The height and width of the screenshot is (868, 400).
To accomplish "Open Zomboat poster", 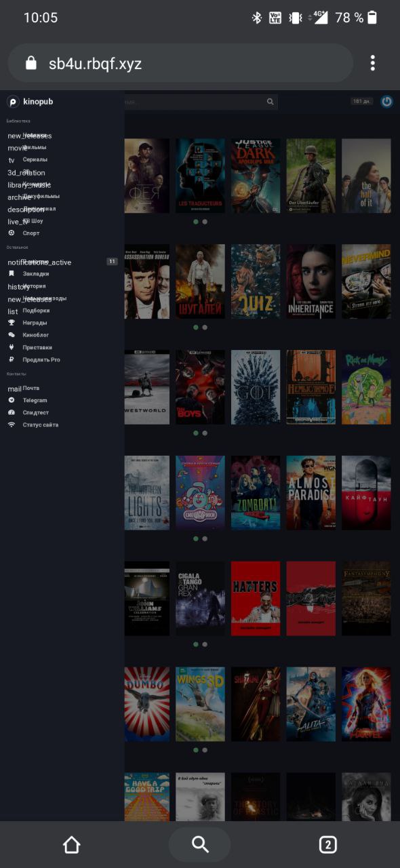I will pyautogui.click(x=256, y=493).
